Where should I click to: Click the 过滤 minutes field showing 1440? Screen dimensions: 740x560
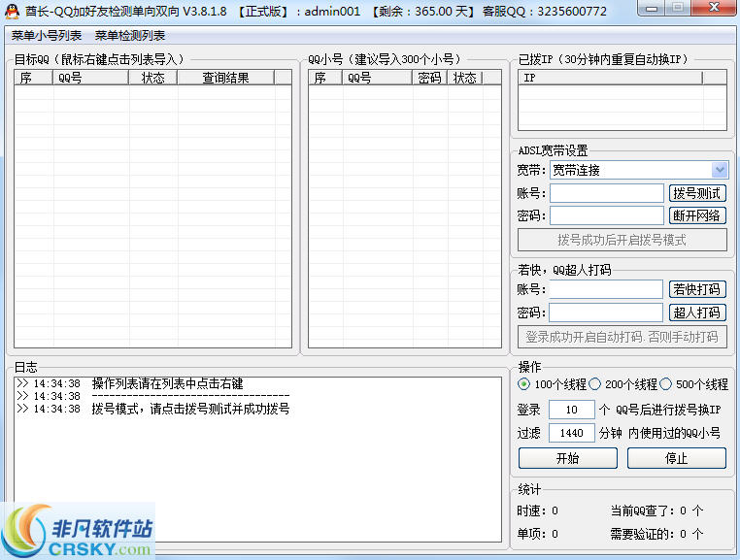tap(572, 433)
